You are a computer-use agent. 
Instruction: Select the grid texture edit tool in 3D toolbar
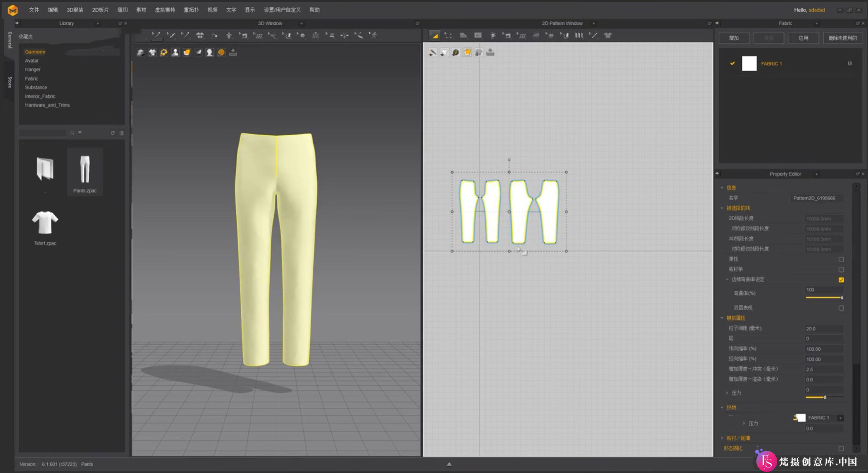point(258,35)
